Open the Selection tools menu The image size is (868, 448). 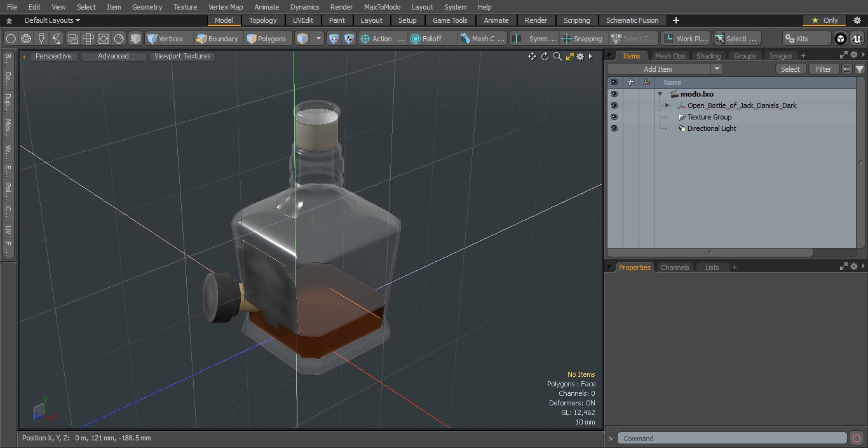[x=736, y=39]
